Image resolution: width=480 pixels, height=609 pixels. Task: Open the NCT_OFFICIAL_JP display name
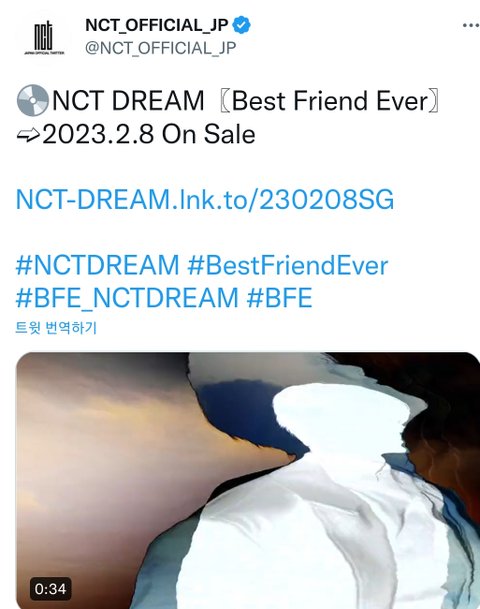click(157, 25)
